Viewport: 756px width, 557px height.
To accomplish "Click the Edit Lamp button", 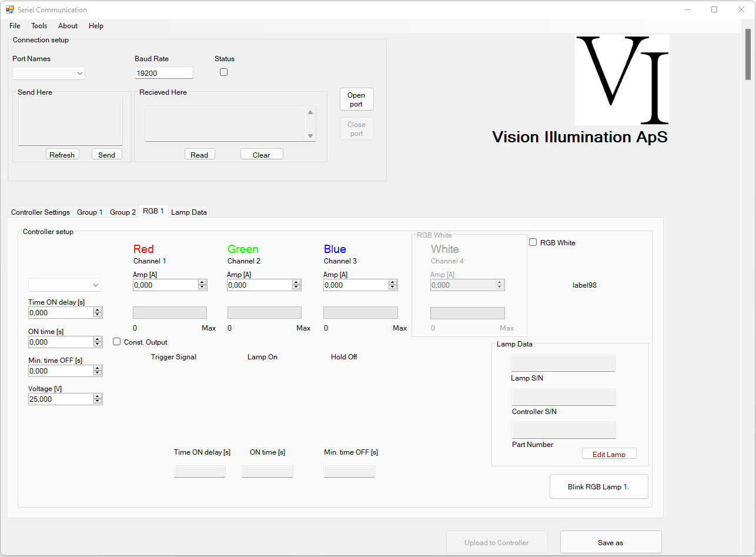I will pyautogui.click(x=609, y=454).
